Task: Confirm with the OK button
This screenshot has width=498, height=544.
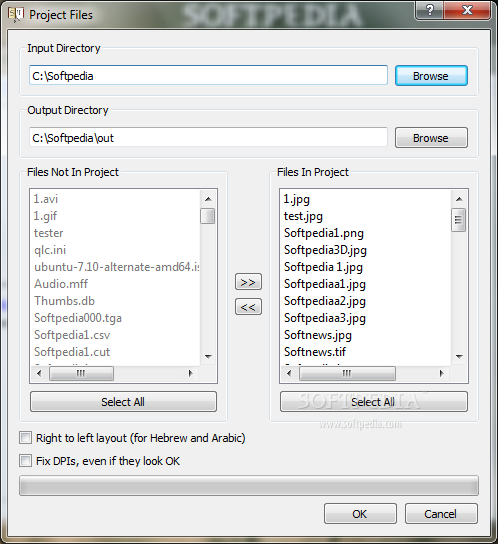Action: (360, 514)
